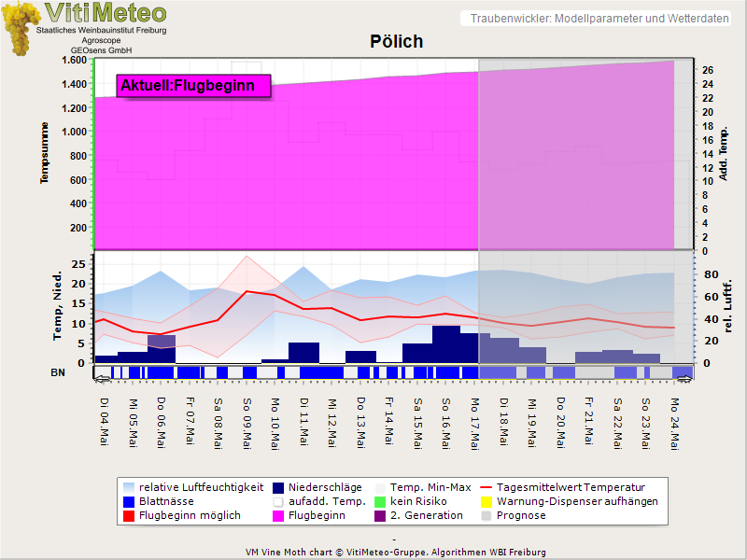Viewport: 747px width, 560px height.
Task: Click the green kein Risiko legend swatch
Action: click(379, 501)
